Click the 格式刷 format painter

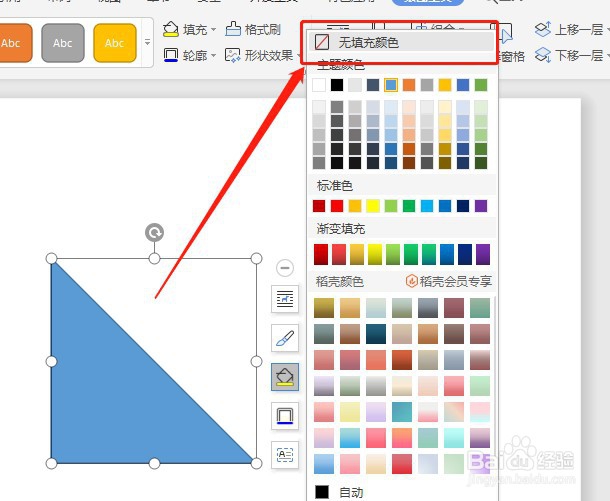click(x=253, y=30)
